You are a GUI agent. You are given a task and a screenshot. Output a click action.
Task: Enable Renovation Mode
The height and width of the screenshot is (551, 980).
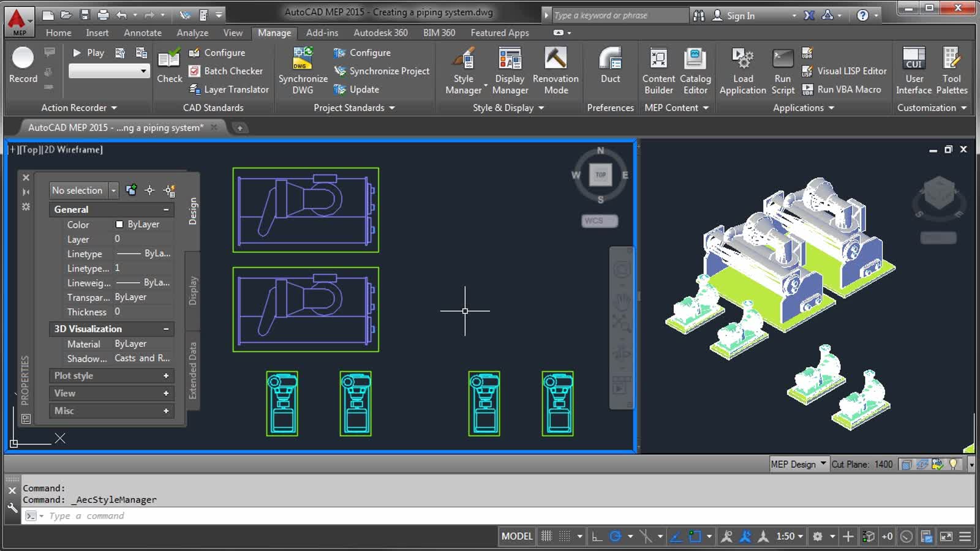coord(556,70)
